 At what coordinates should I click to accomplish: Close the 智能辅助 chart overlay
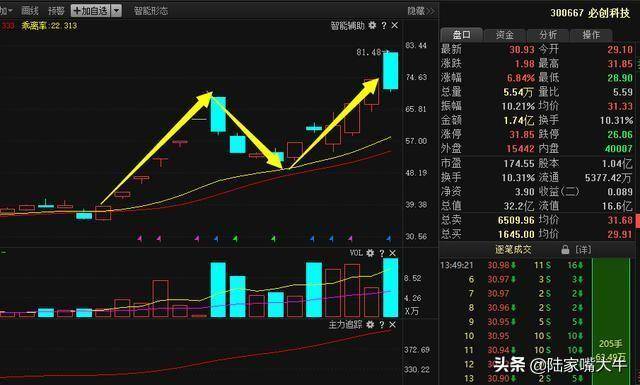(x=395, y=25)
